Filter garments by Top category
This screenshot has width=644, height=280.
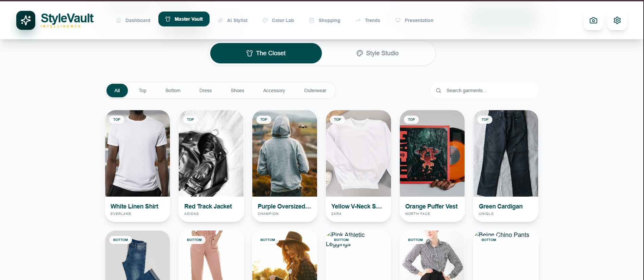[142, 91]
